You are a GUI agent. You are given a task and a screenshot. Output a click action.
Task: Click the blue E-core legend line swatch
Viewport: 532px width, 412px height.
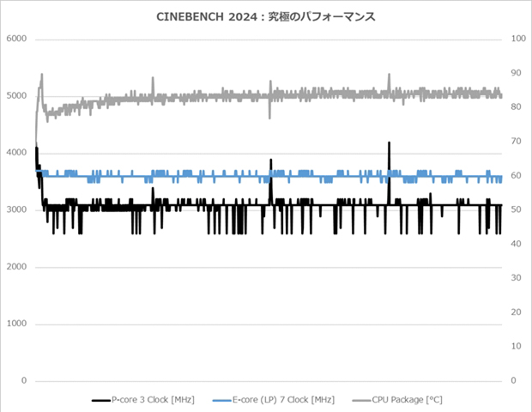pos(221,401)
